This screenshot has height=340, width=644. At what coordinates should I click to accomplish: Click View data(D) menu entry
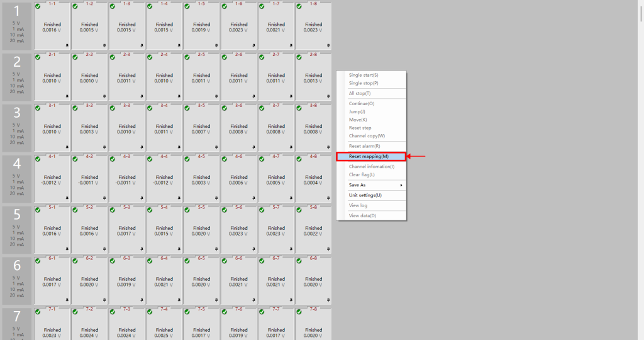363,215
